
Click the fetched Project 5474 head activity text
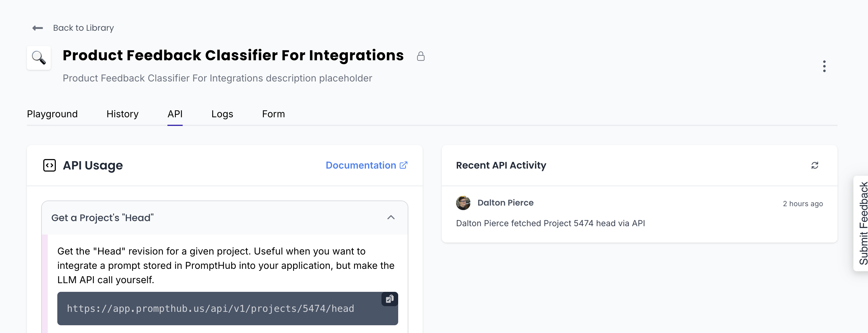click(x=550, y=223)
